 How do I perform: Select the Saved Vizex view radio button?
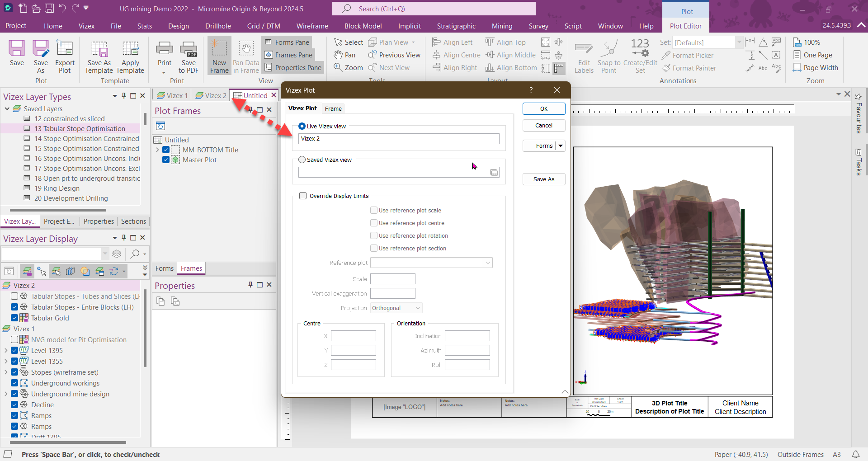tap(302, 160)
